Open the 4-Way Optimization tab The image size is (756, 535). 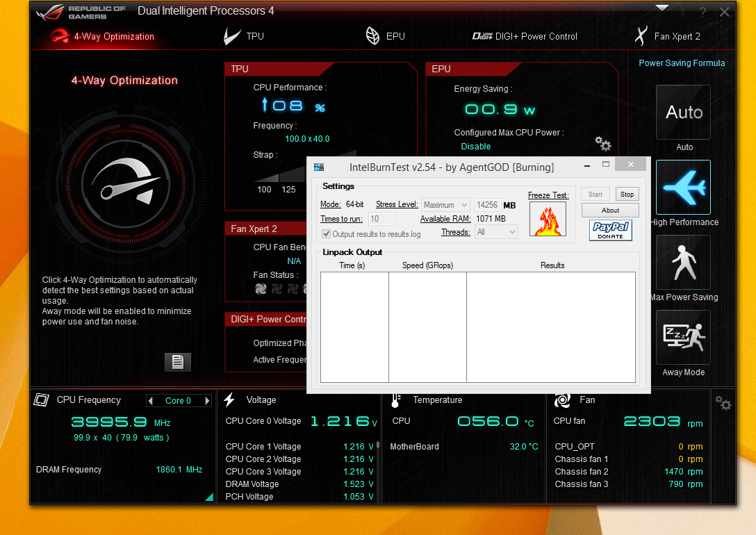102,37
